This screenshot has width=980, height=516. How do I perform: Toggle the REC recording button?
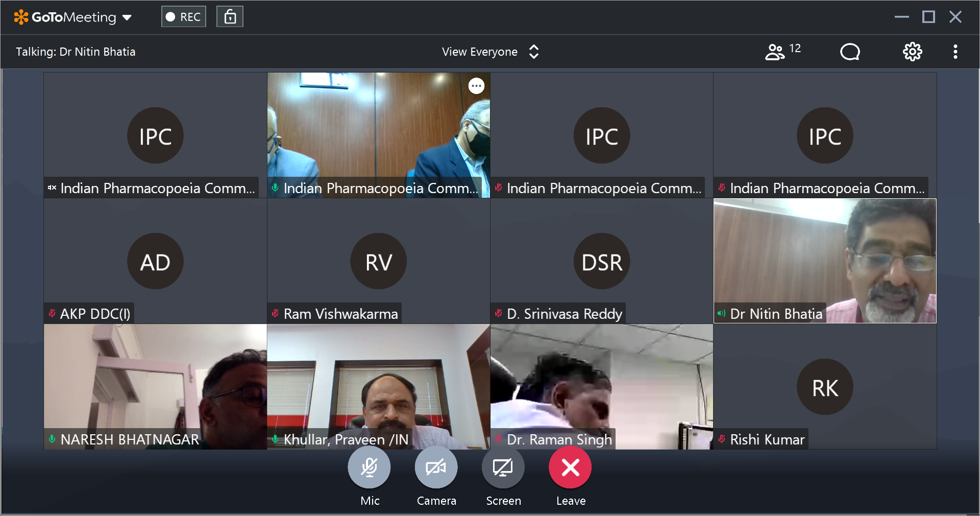(184, 17)
